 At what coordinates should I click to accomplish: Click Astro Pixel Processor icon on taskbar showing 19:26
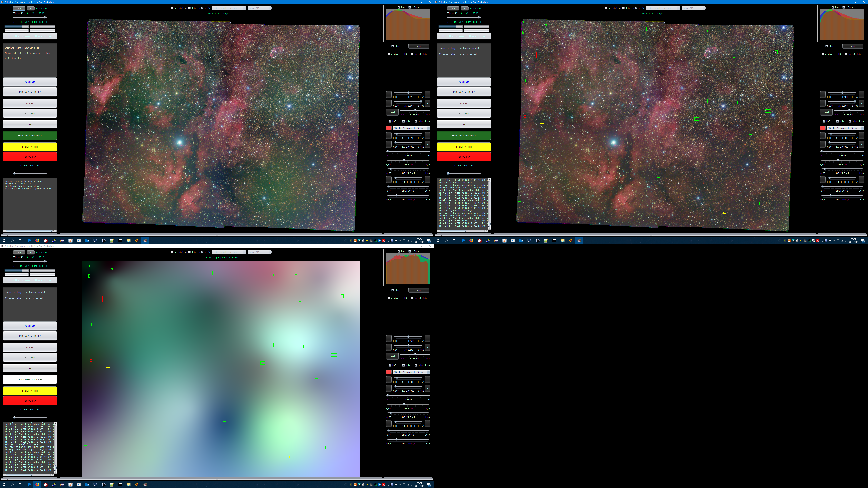(145, 240)
